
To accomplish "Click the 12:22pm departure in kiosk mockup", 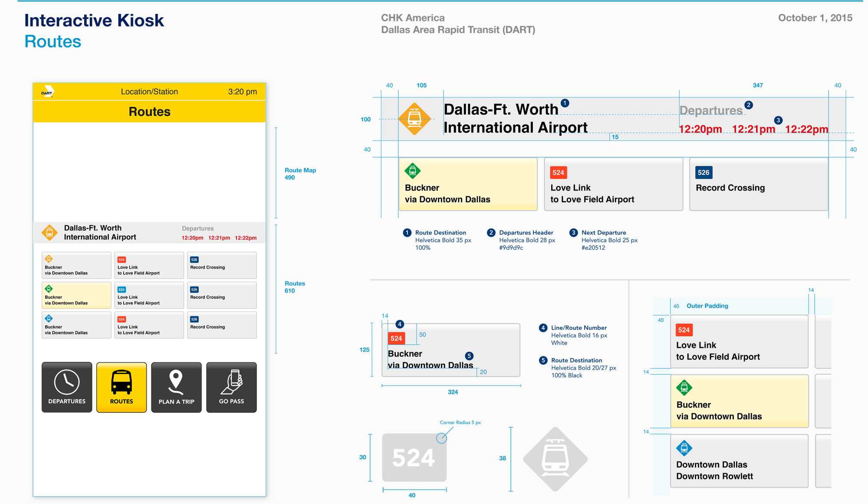I will 246,238.
